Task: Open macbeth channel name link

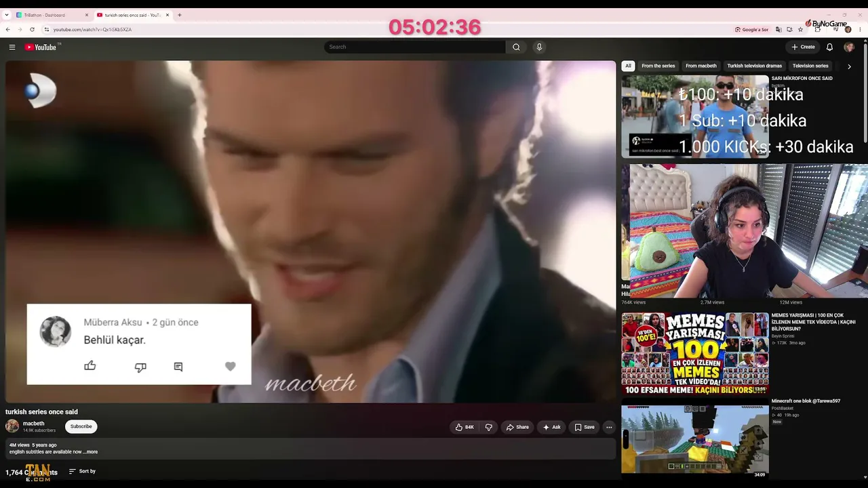Action: click(34, 424)
